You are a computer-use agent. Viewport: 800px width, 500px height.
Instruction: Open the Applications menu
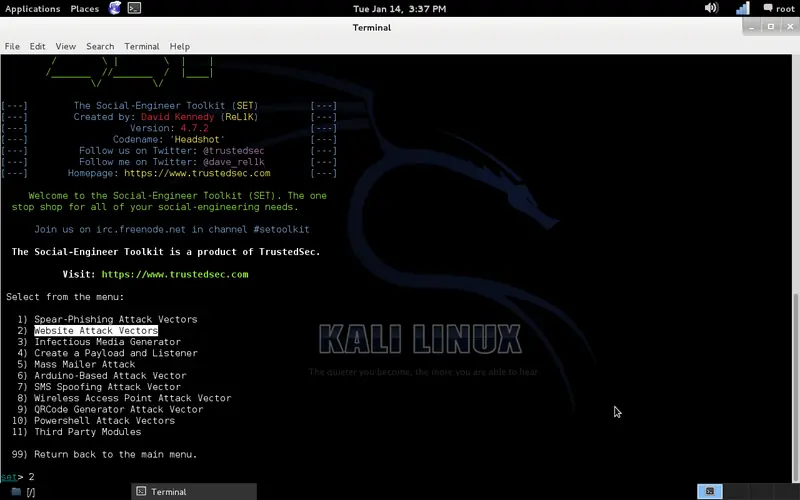click(33, 9)
